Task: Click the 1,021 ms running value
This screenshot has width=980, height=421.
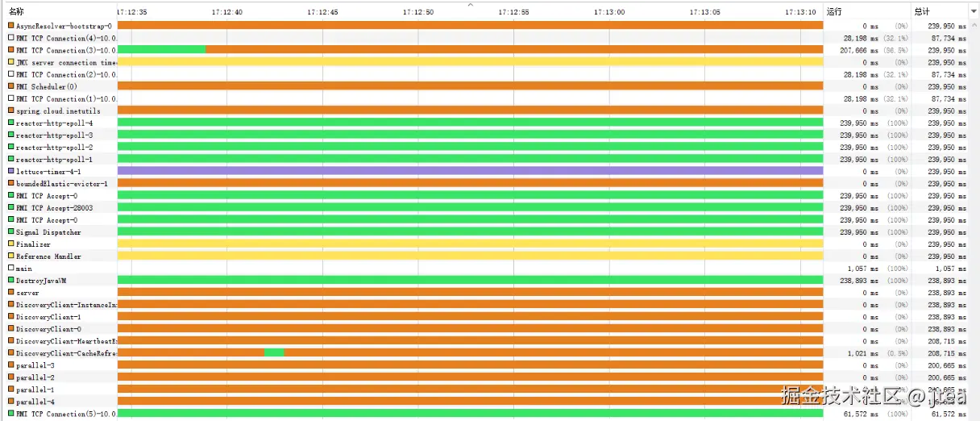Action: click(862, 352)
